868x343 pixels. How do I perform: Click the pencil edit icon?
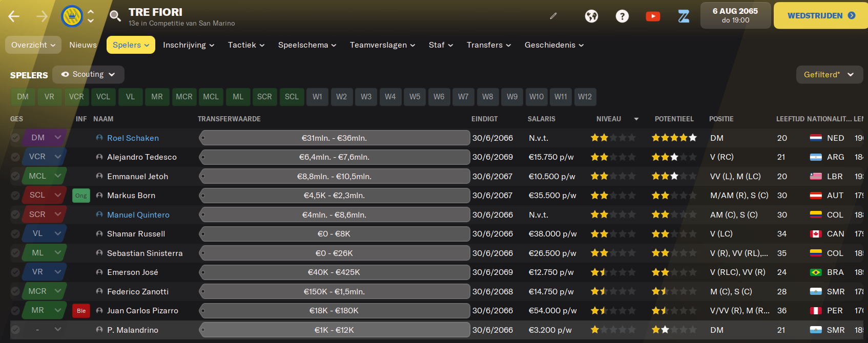tap(553, 16)
